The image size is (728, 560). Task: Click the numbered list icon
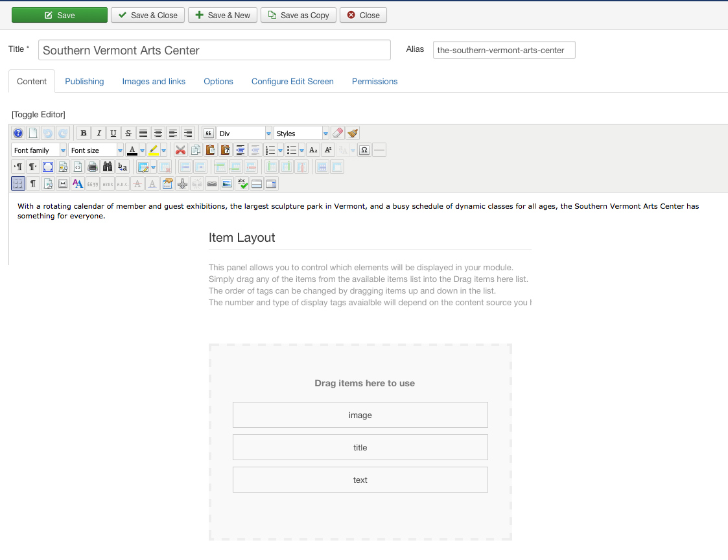[270, 150]
